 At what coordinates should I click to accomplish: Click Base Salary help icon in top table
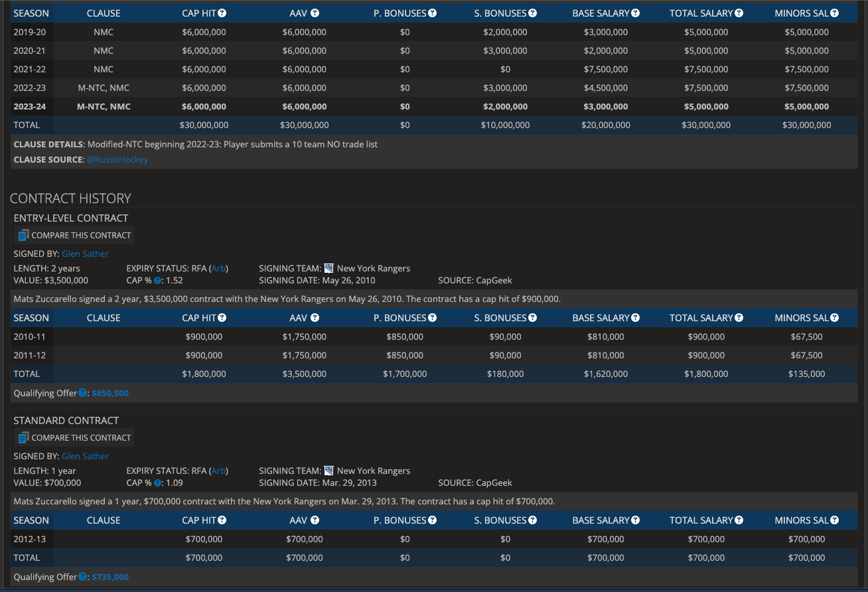click(x=635, y=13)
